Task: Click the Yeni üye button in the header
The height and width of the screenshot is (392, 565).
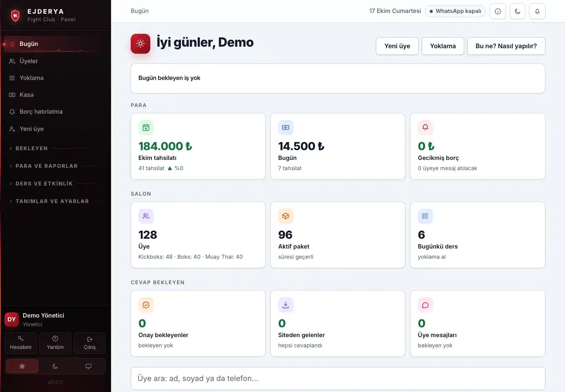Action: pyautogui.click(x=397, y=46)
